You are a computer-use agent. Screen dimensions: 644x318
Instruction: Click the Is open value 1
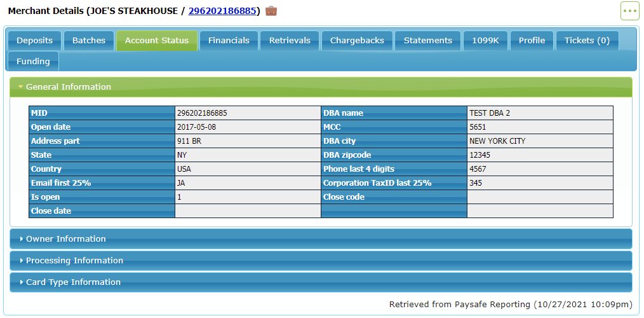[x=248, y=197]
